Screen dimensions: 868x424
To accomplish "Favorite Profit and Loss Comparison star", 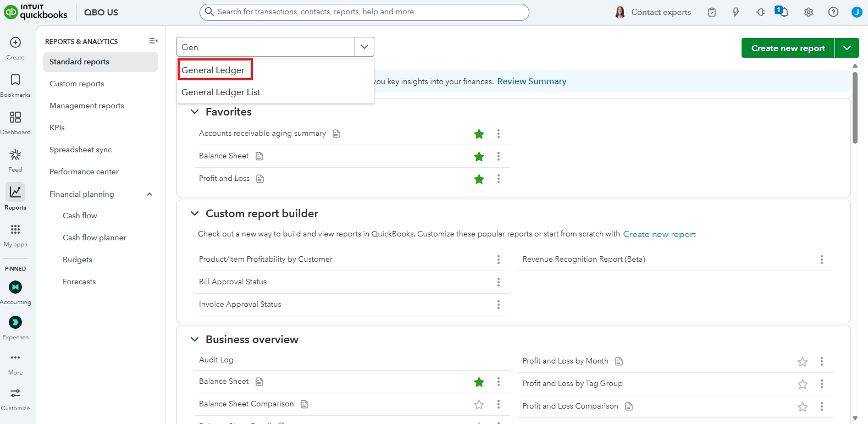I will (x=803, y=406).
